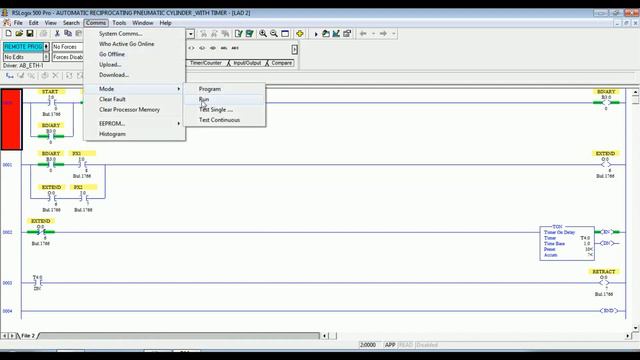The height and width of the screenshot is (360, 640).
Task: Click the Verify Project green icon
Action: click(249, 33)
